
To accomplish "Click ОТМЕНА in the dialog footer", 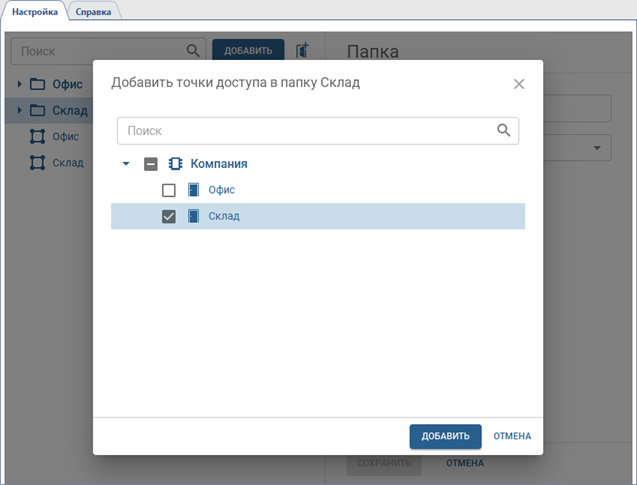I will tap(512, 436).
